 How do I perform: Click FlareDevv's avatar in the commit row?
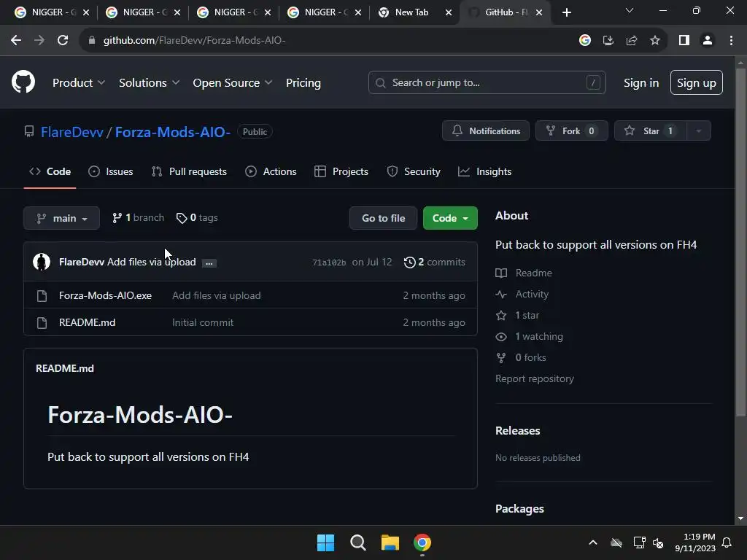click(42, 262)
